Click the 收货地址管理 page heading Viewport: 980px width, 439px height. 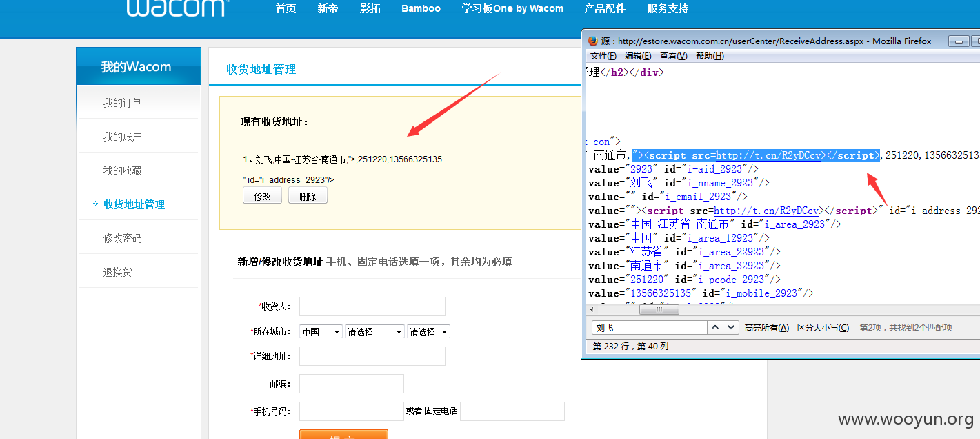coord(261,69)
